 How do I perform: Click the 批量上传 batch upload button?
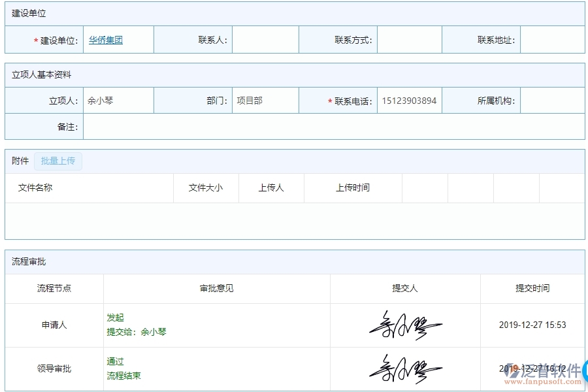pyautogui.click(x=58, y=161)
